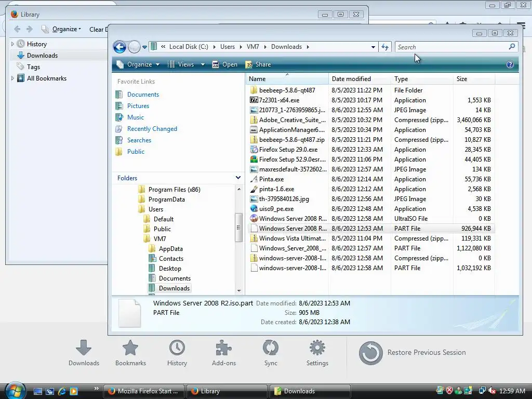
Task: Click Share in the Explorer toolbar
Action: pos(258,64)
